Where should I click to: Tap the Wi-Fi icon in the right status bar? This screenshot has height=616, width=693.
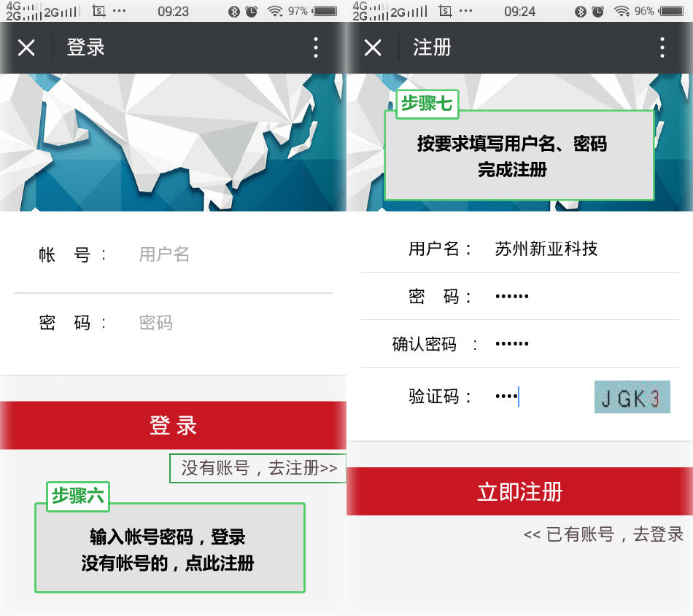(x=622, y=12)
